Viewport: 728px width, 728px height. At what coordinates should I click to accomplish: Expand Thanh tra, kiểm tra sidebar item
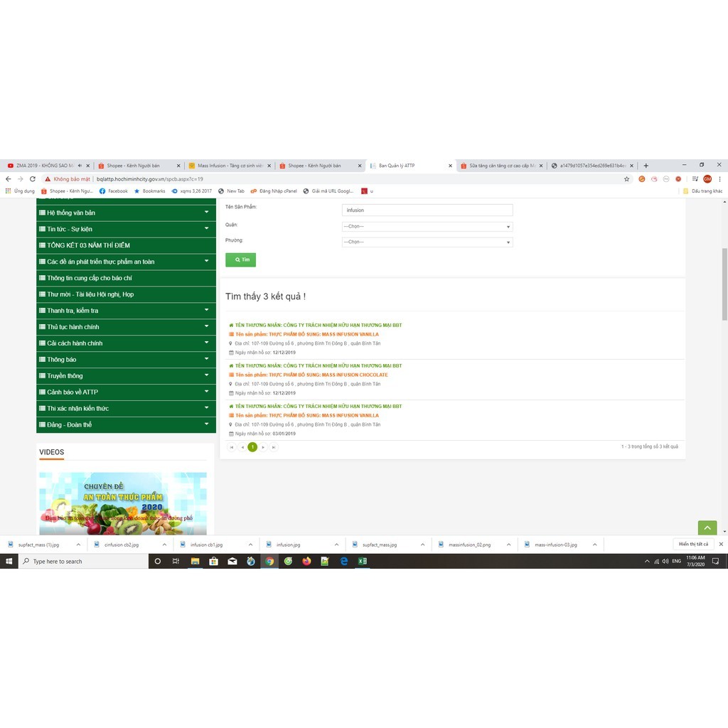(x=126, y=311)
